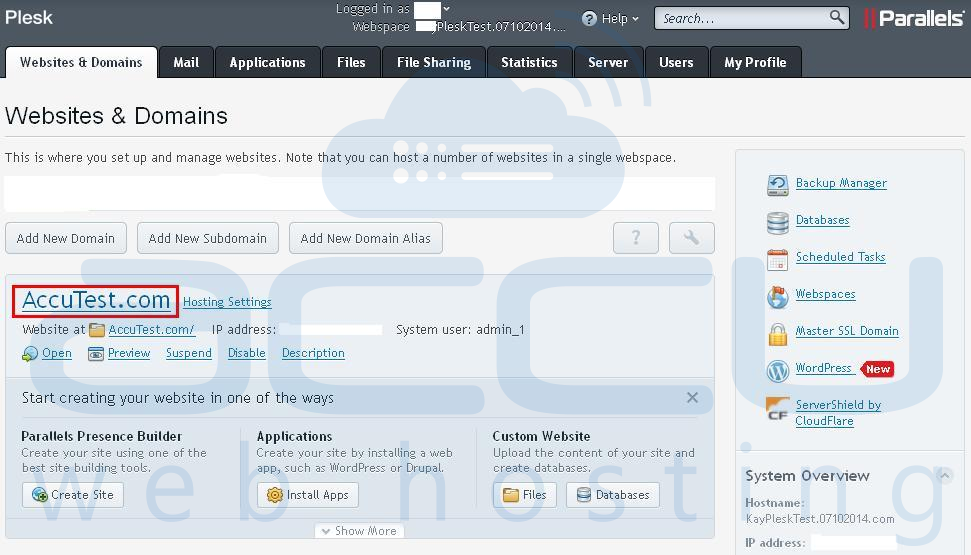
Task: Open the Mail tab
Action: (x=186, y=62)
